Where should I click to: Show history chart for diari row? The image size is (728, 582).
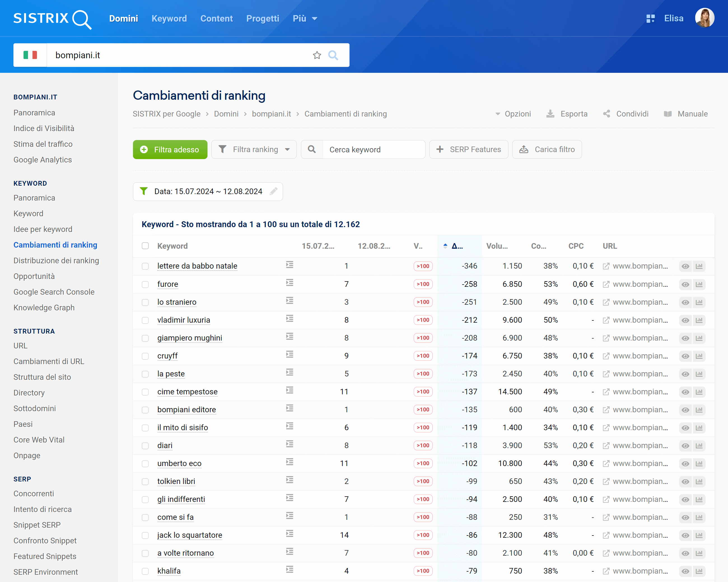(699, 446)
